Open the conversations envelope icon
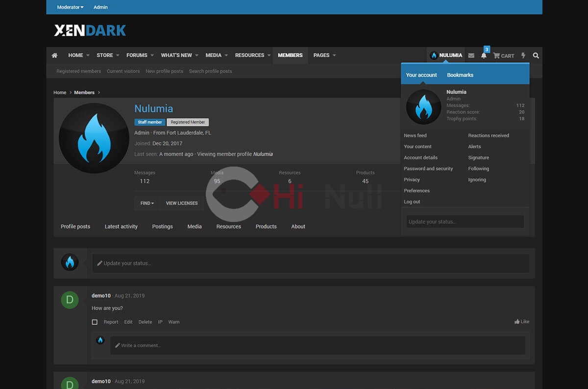This screenshot has height=389, width=588. 471,56
